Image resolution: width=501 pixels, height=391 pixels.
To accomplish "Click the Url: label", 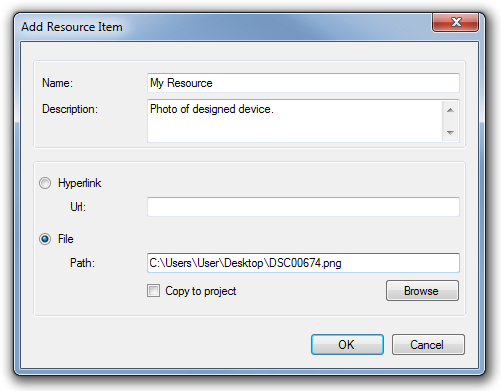I will [x=78, y=207].
